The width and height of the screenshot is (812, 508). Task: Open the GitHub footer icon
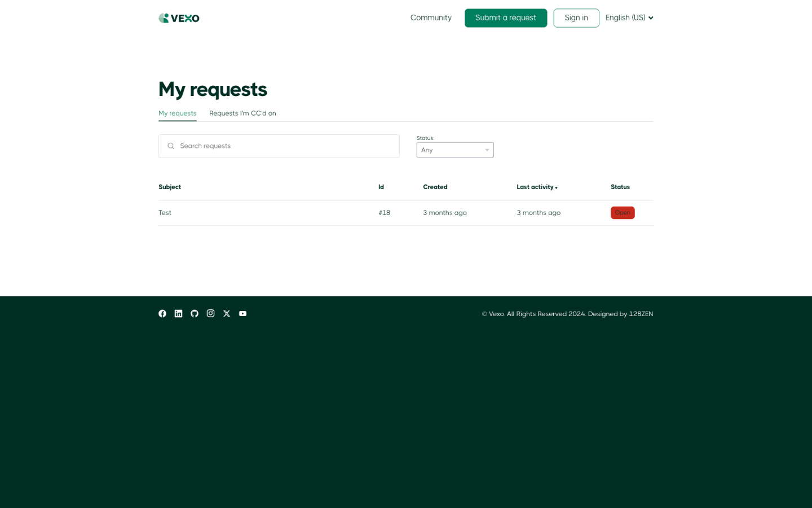point(195,314)
